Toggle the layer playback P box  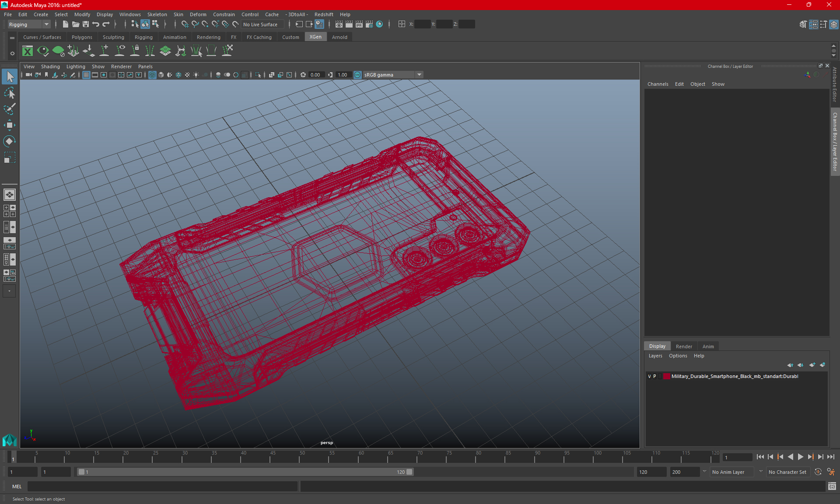click(654, 376)
